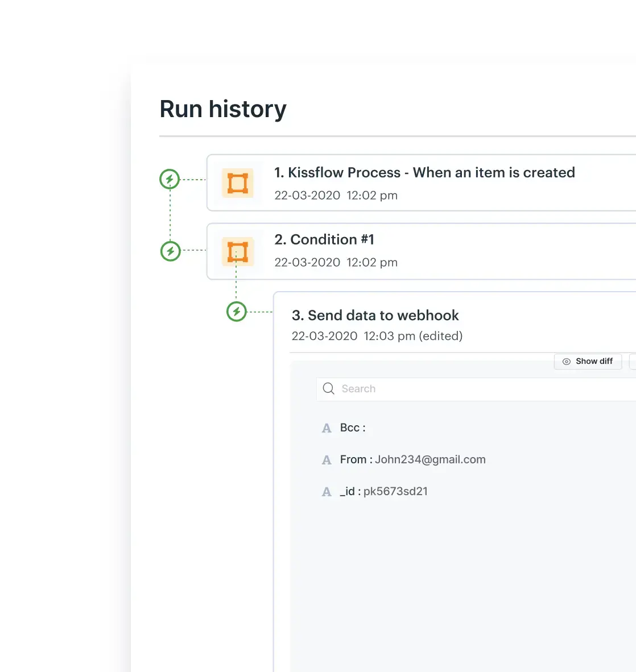Select the _id pk5673sd21 value

coord(395,491)
